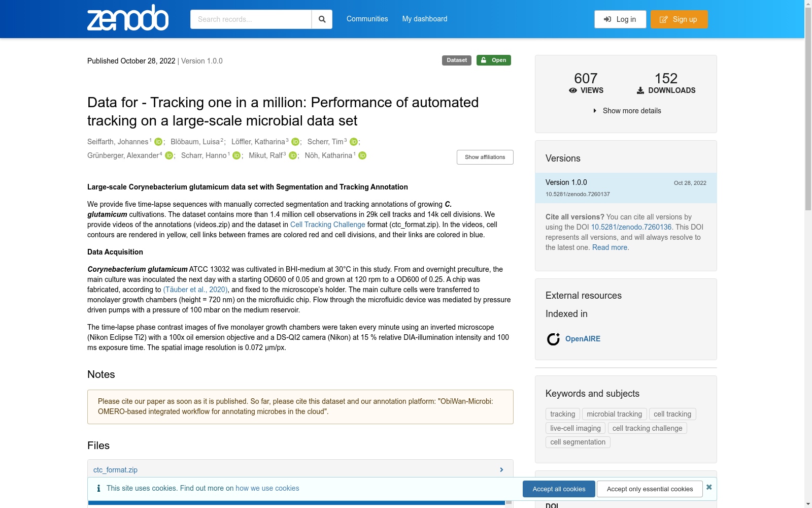This screenshot has width=812, height=508.
Task: Click author name Löffler, Katharina
Action: (258, 142)
